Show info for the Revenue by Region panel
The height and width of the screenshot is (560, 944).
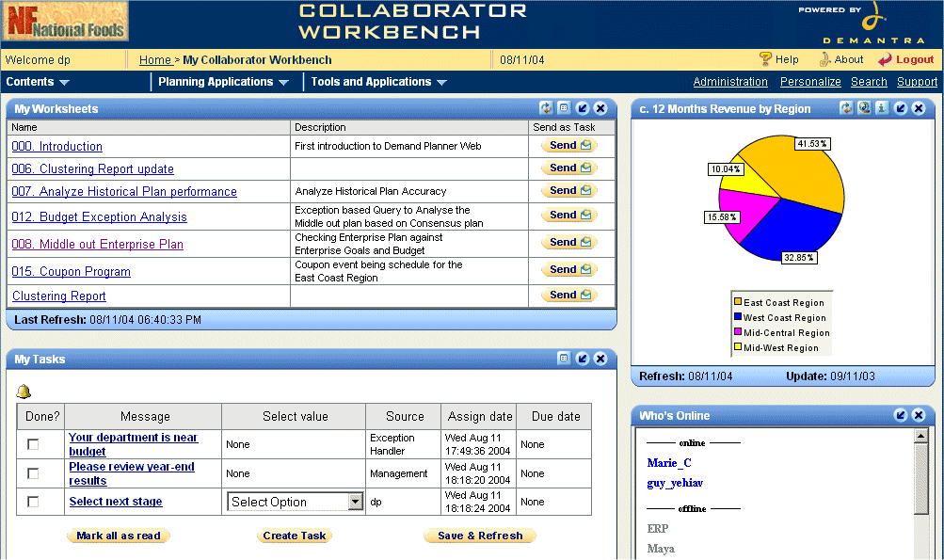coord(882,108)
